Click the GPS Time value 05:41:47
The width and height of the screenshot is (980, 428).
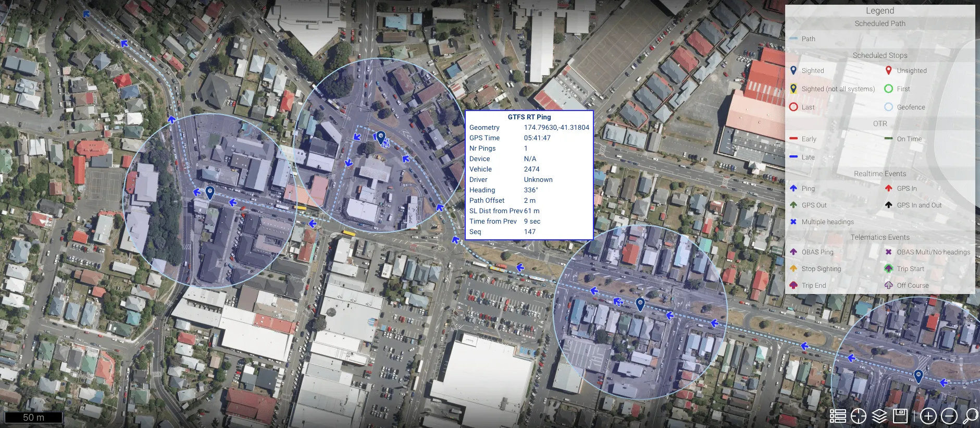point(537,138)
